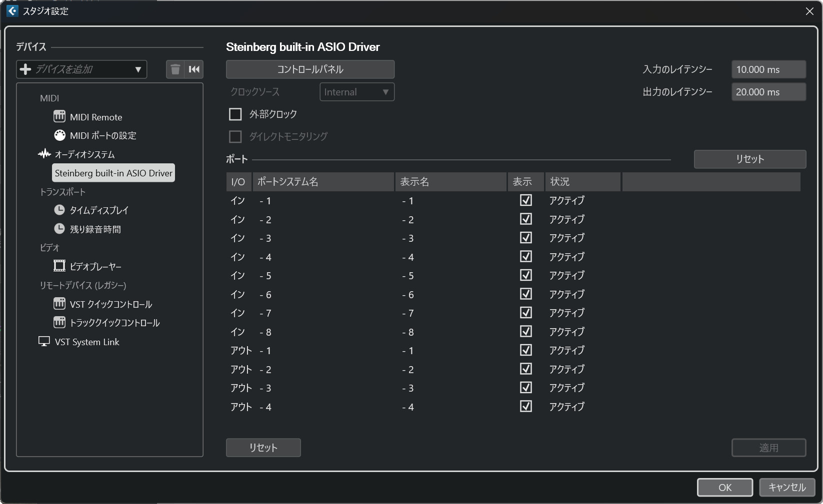Open MIDI ポートの設定 palette icon entry
Viewport: 823px width, 504px height.
(x=59, y=135)
